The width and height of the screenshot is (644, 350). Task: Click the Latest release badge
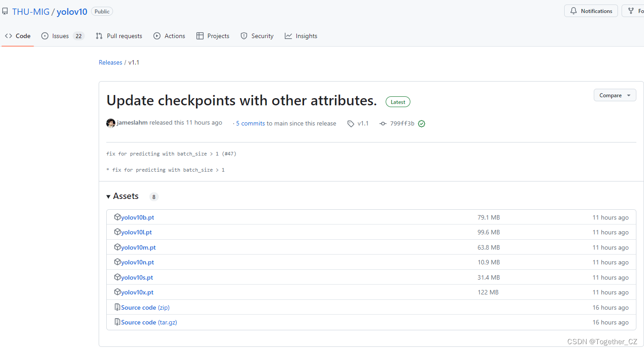398,102
